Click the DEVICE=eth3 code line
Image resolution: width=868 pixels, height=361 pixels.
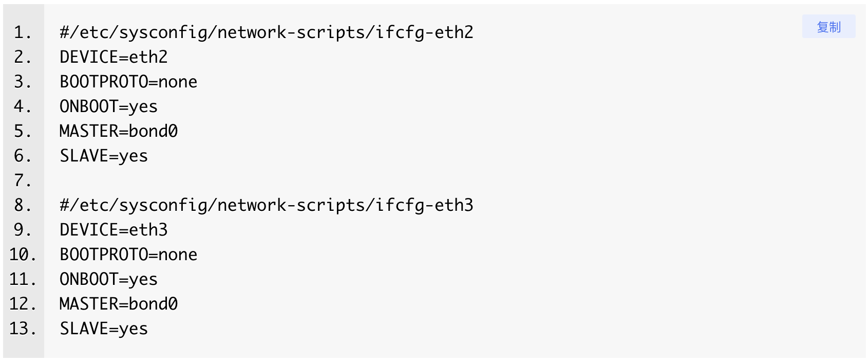tap(114, 230)
